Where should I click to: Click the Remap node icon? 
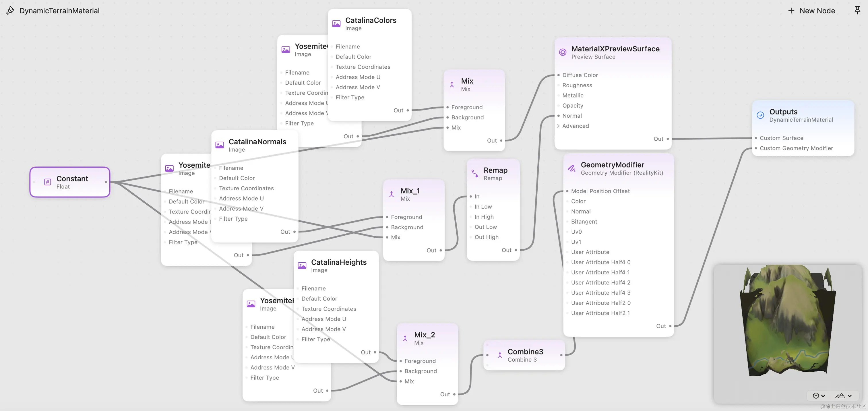click(x=474, y=173)
